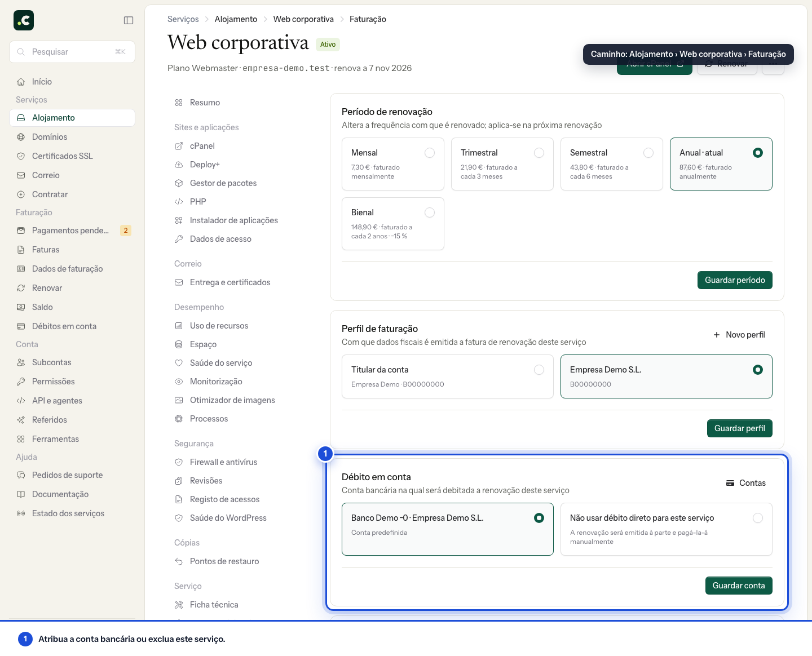Focus the Pesquisar search field

72,52
